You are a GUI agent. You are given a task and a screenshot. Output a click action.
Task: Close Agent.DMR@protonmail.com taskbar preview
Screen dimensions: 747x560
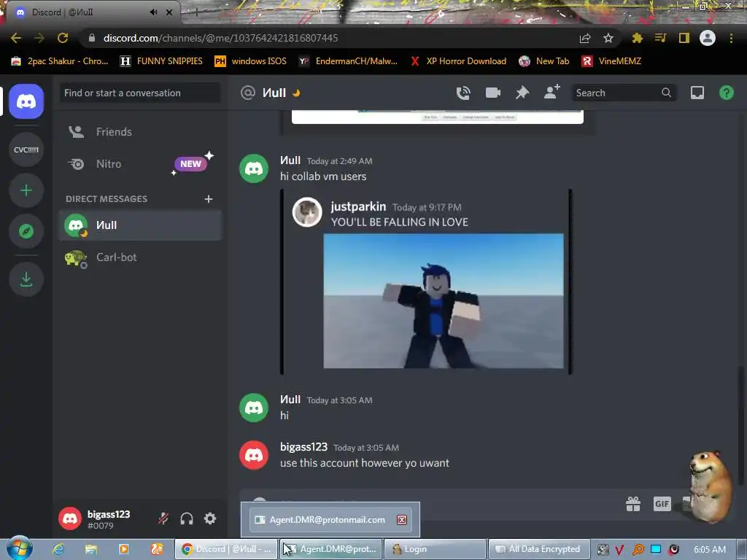click(x=402, y=520)
